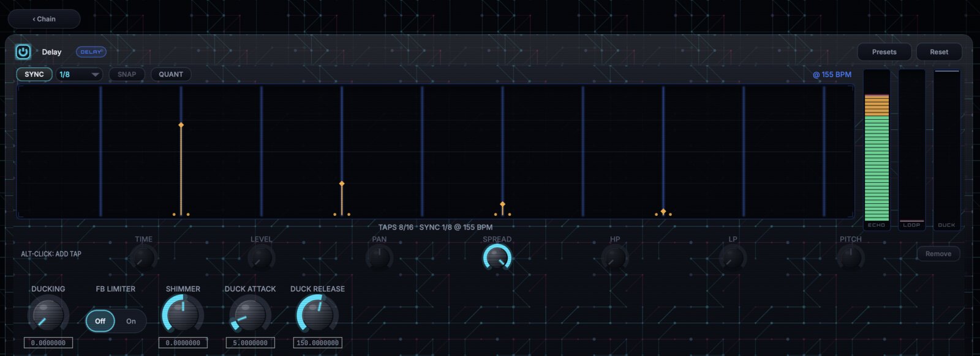The height and width of the screenshot is (356, 980).
Task: Click the PITCH knob
Action: click(x=850, y=258)
